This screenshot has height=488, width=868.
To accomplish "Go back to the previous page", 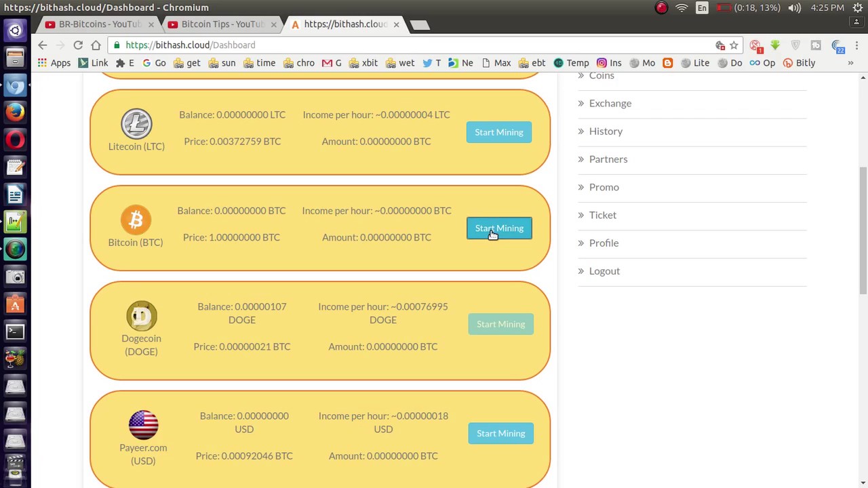I will click(x=43, y=45).
